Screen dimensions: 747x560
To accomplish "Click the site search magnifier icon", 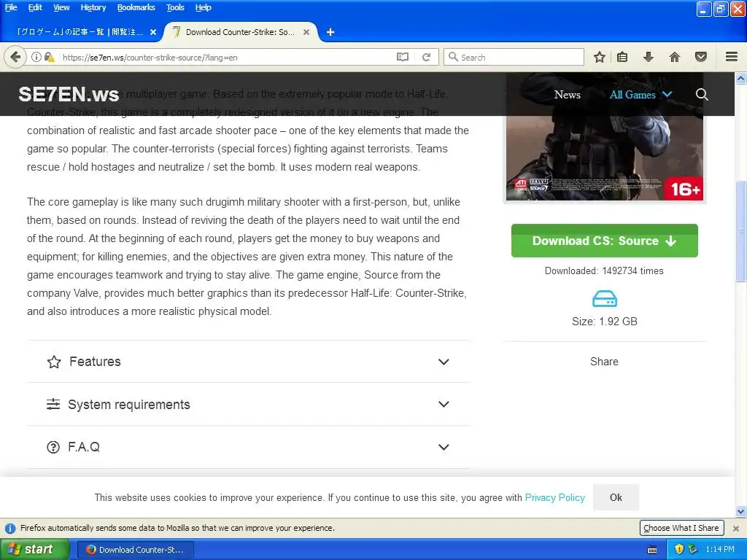I will point(702,94).
